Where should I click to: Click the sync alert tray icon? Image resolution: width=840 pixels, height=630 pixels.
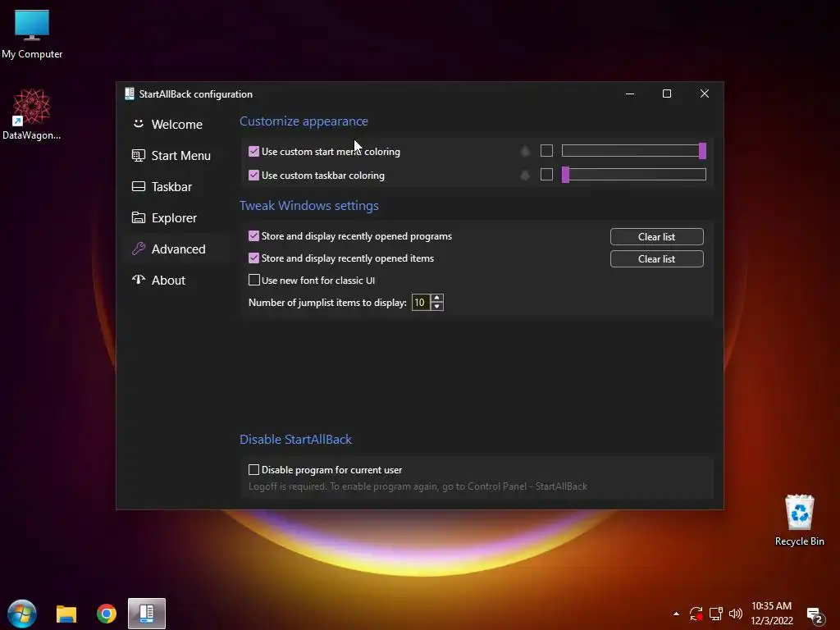(696, 614)
